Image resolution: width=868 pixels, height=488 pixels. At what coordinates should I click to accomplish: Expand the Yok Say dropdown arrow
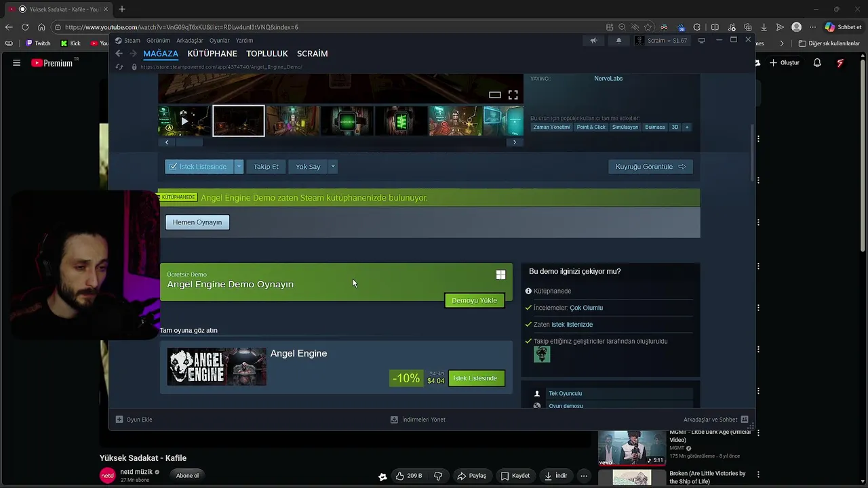pos(332,167)
